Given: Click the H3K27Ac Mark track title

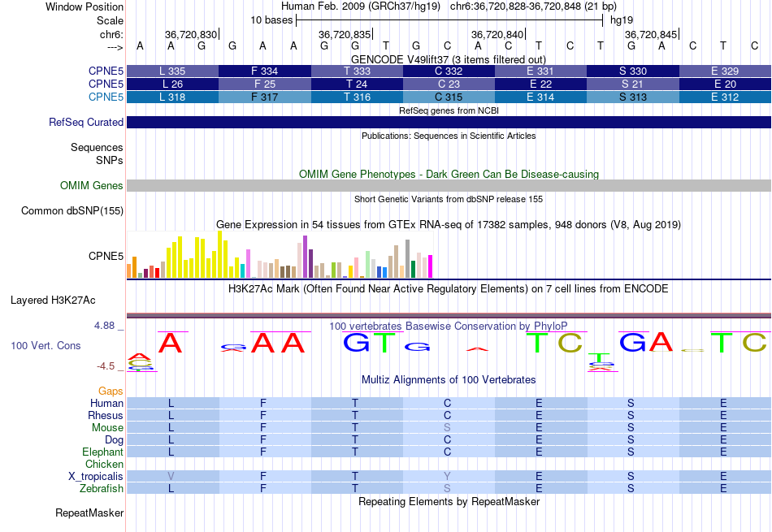Looking at the screenshot, I should point(449,289).
